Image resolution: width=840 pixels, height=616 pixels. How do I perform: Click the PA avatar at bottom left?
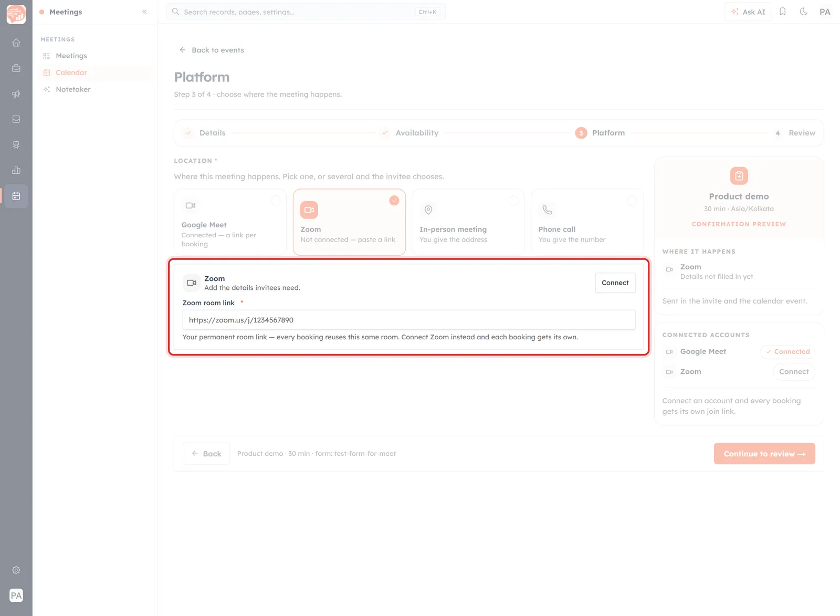pos(16,596)
